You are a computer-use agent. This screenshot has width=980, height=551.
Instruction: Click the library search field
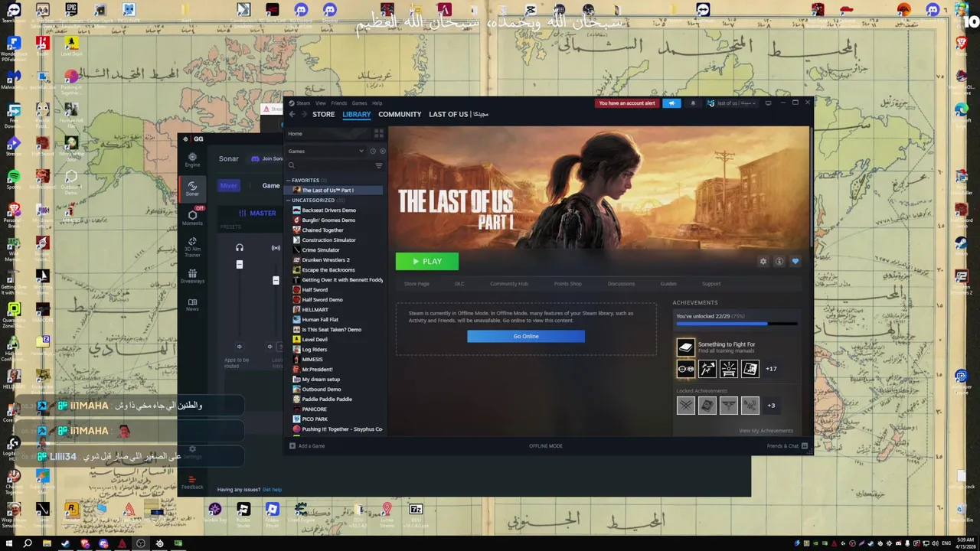click(x=330, y=165)
